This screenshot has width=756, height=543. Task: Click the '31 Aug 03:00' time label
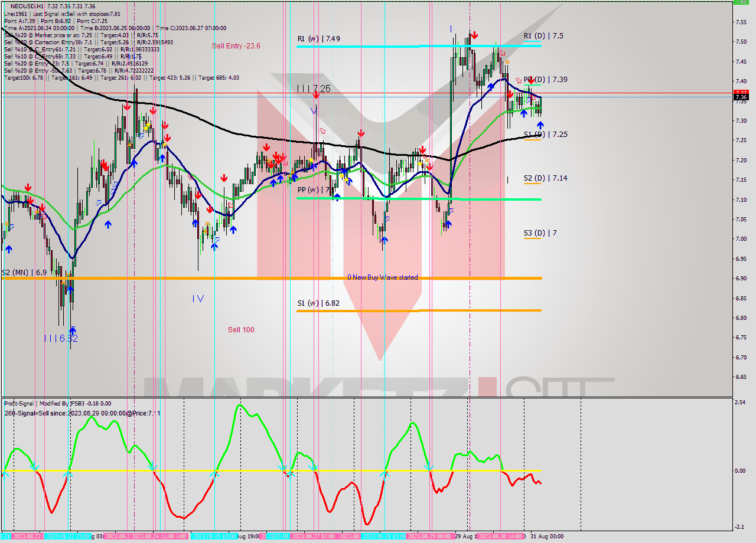(546, 536)
